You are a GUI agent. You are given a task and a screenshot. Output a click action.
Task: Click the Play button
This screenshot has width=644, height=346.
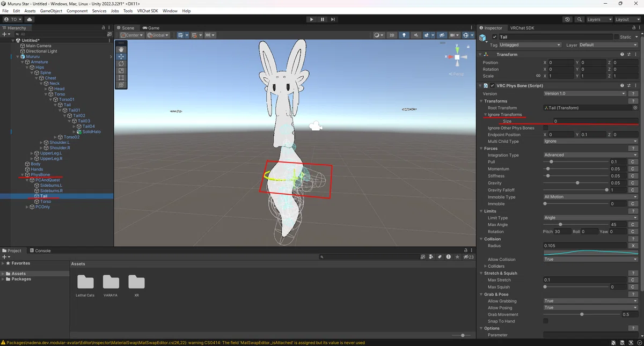[312, 19]
